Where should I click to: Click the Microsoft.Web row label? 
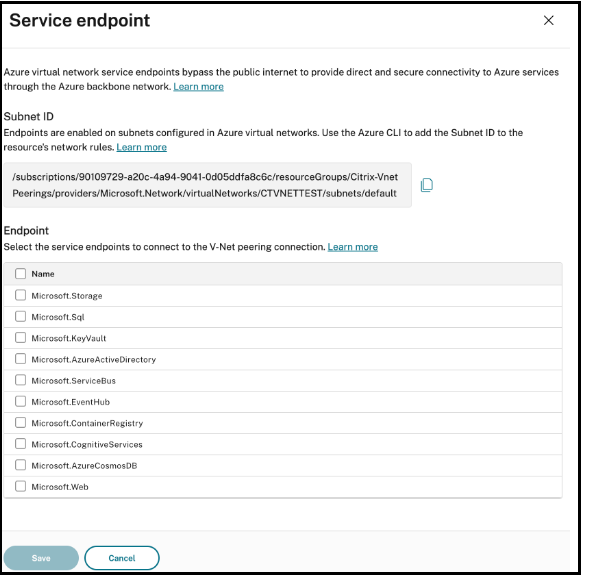tap(60, 487)
